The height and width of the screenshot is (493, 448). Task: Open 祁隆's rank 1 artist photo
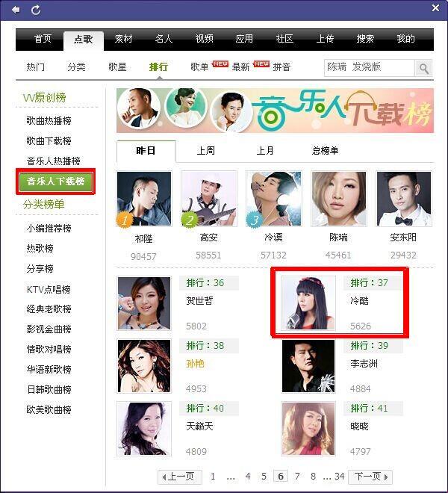(144, 199)
